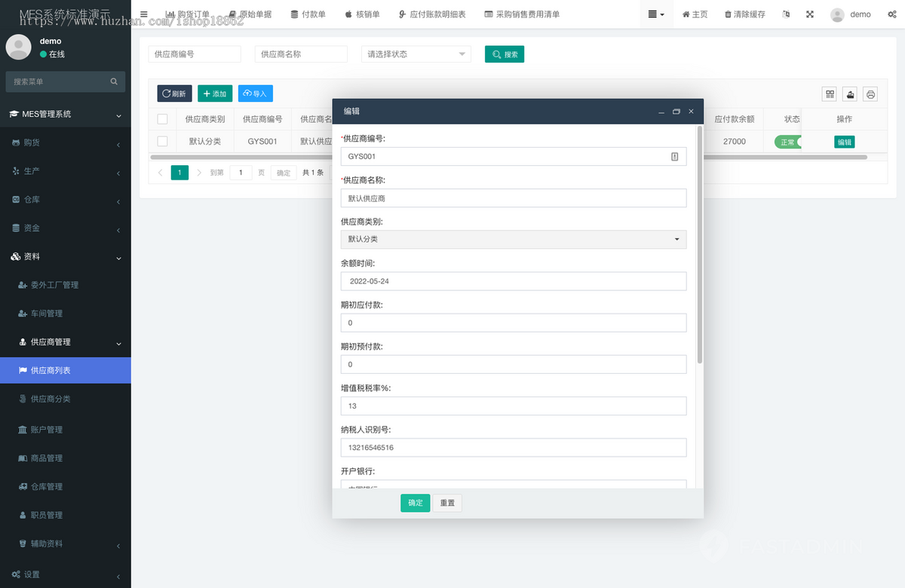Click the menu search magnifier icon in sidebar
Viewport: 905px width, 588px height.
point(114,81)
